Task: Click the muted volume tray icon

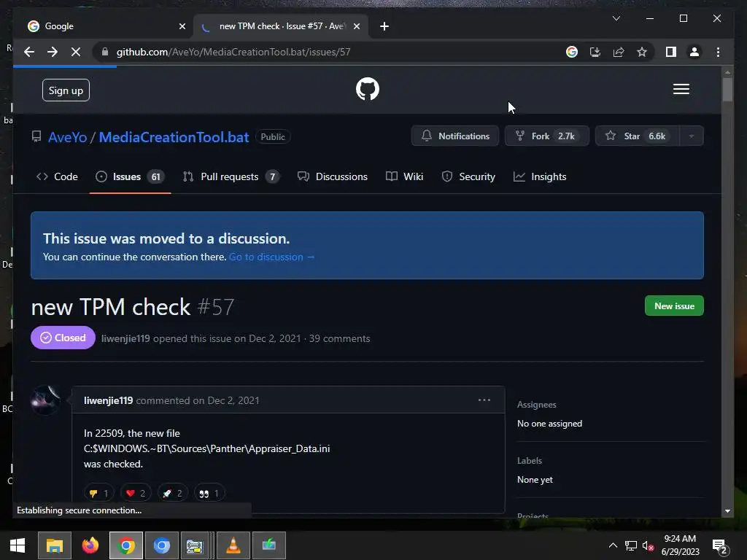Action: pos(648,545)
